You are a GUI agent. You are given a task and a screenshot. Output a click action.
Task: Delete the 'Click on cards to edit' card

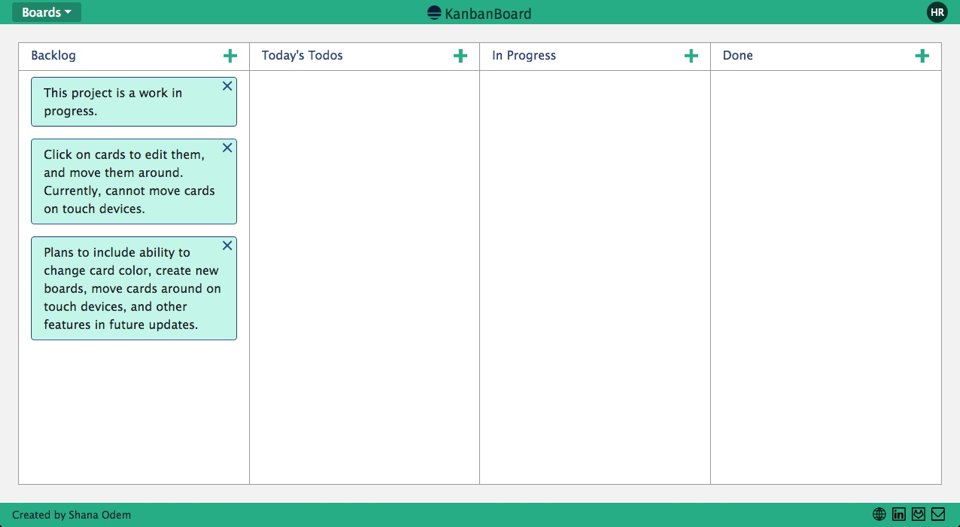[x=227, y=148]
